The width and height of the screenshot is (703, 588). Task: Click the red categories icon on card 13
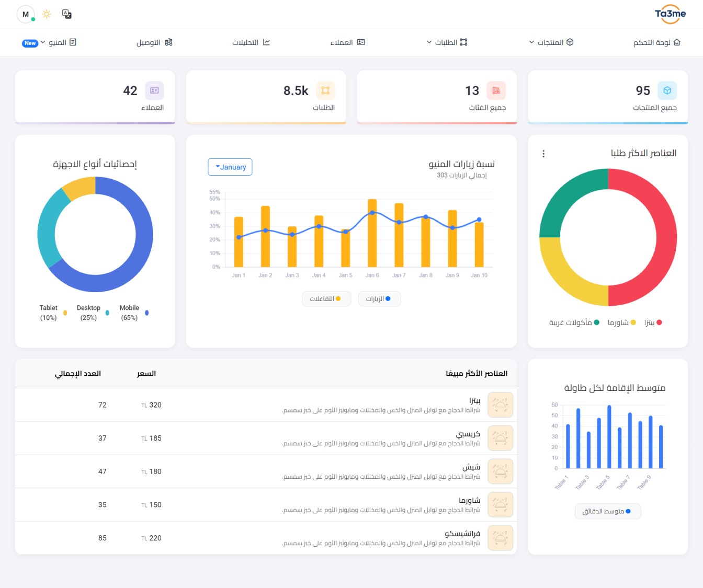tap(496, 90)
